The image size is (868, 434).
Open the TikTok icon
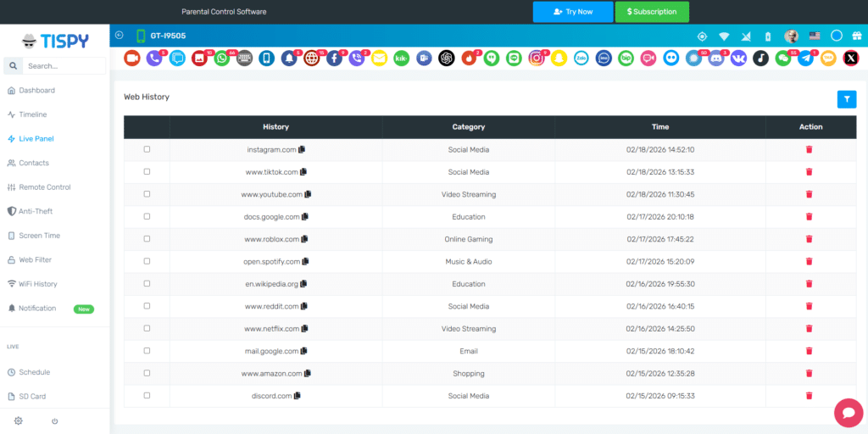[x=761, y=58]
